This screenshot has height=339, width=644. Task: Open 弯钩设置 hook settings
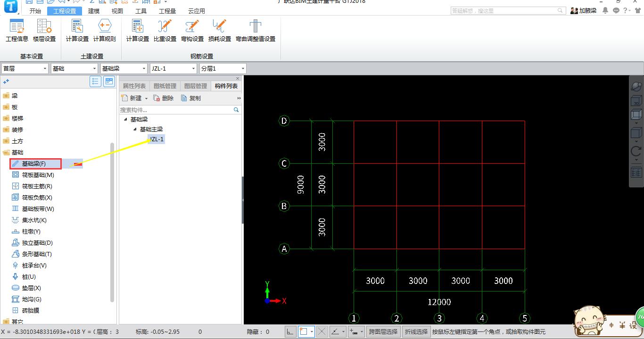(x=192, y=31)
